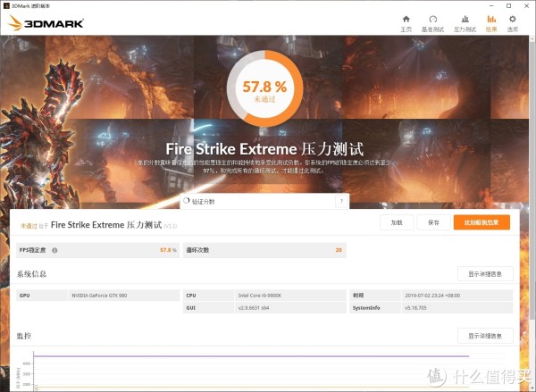The width and height of the screenshot is (536, 392).
Task: Show detailed info for 系统信息 section
Action: (485, 274)
